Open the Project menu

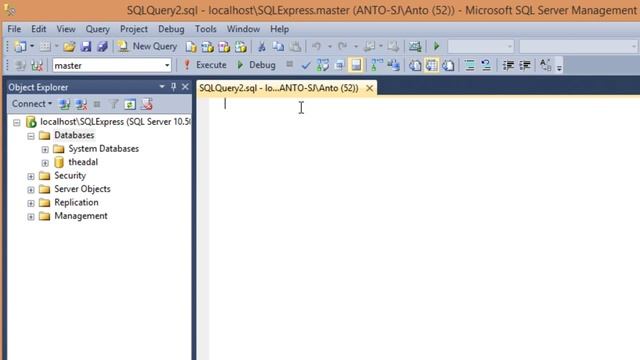(x=133, y=29)
